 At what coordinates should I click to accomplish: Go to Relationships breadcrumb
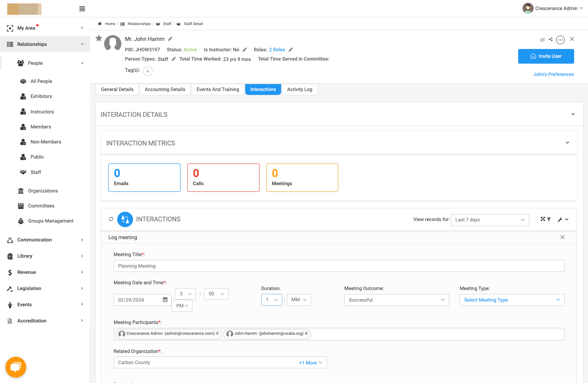pyautogui.click(x=139, y=24)
